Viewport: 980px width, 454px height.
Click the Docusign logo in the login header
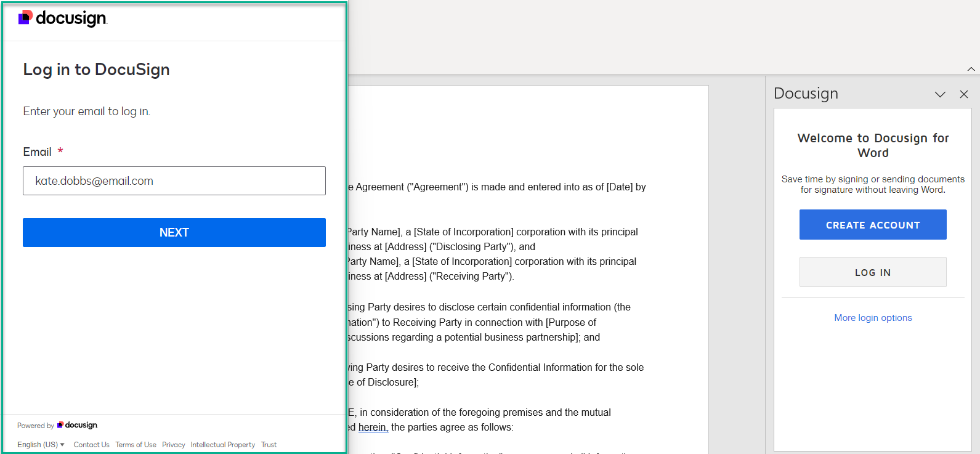click(x=63, y=18)
